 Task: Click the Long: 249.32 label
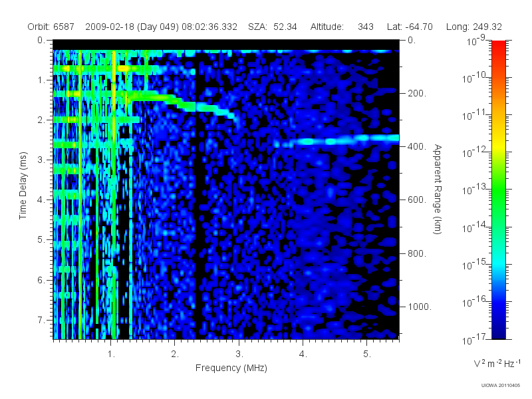(x=474, y=27)
